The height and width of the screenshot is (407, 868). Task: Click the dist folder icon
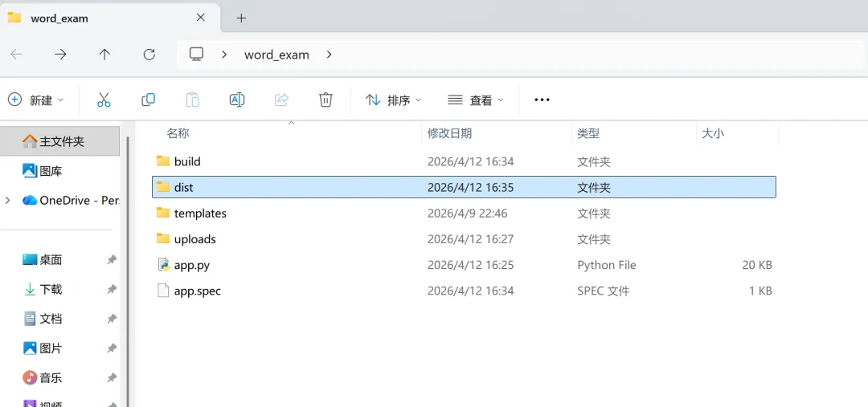click(x=162, y=187)
